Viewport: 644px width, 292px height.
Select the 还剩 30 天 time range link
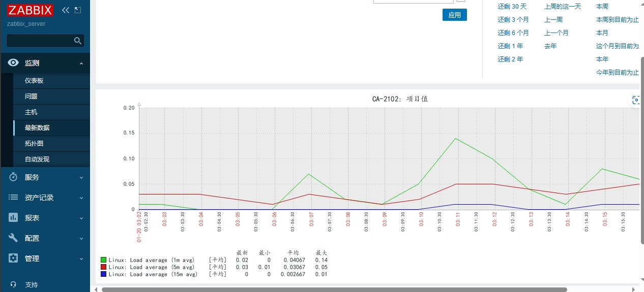coord(512,7)
